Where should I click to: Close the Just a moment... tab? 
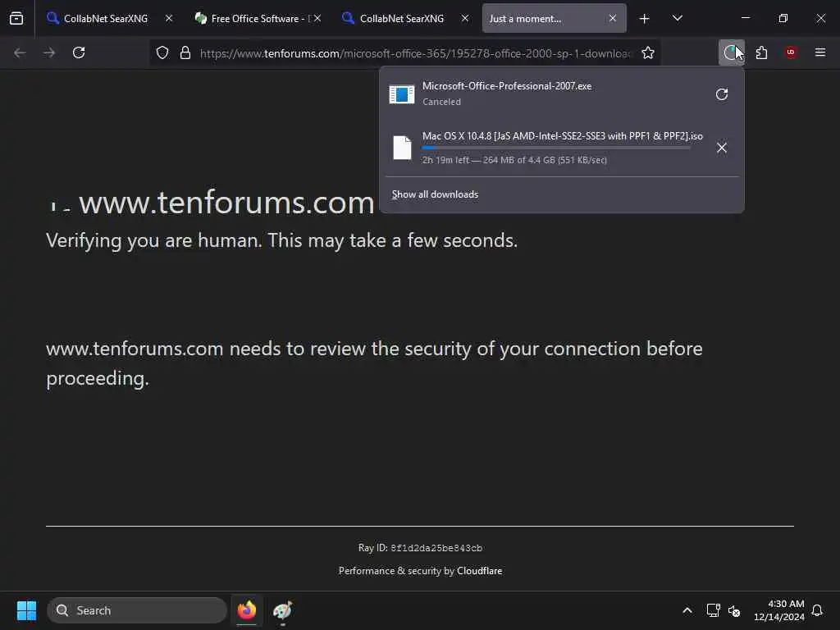(612, 18)
